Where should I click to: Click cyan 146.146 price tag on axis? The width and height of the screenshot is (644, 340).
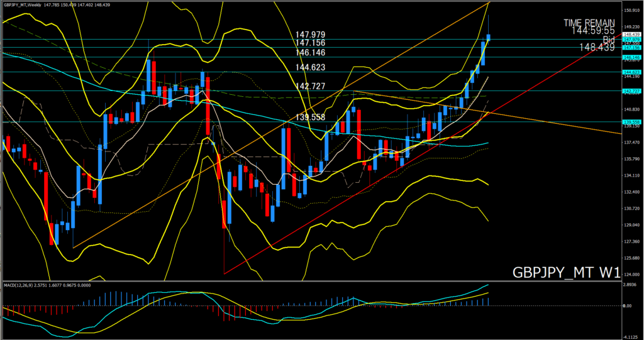(631, 57)
